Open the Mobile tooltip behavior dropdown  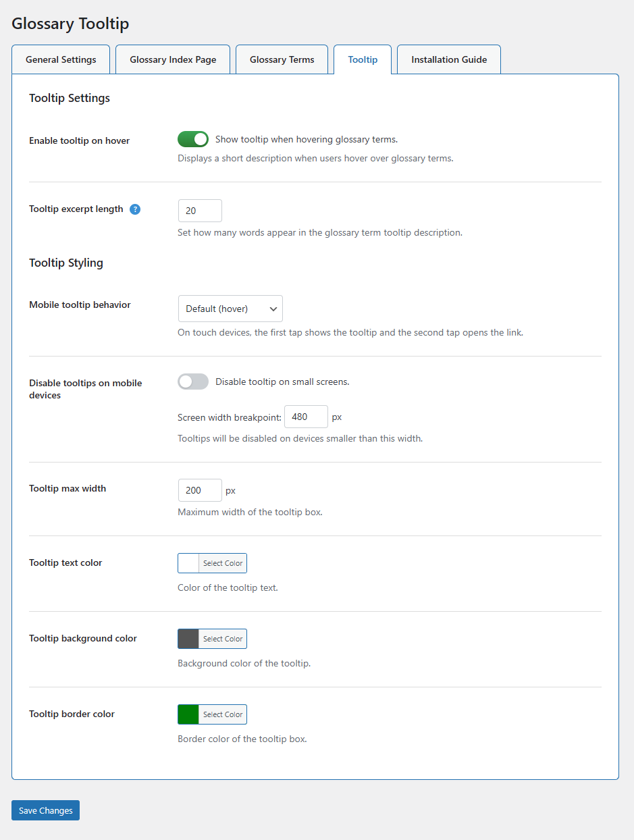(x=230, y=309)
